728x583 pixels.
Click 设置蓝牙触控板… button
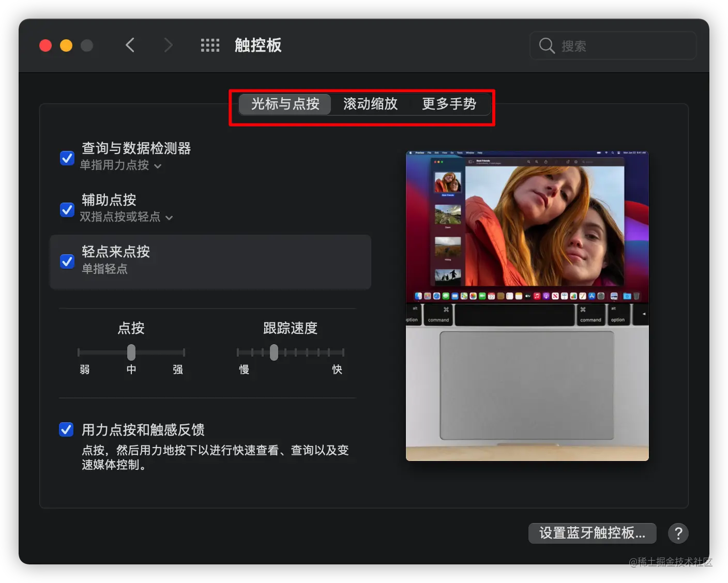point(592,533)
